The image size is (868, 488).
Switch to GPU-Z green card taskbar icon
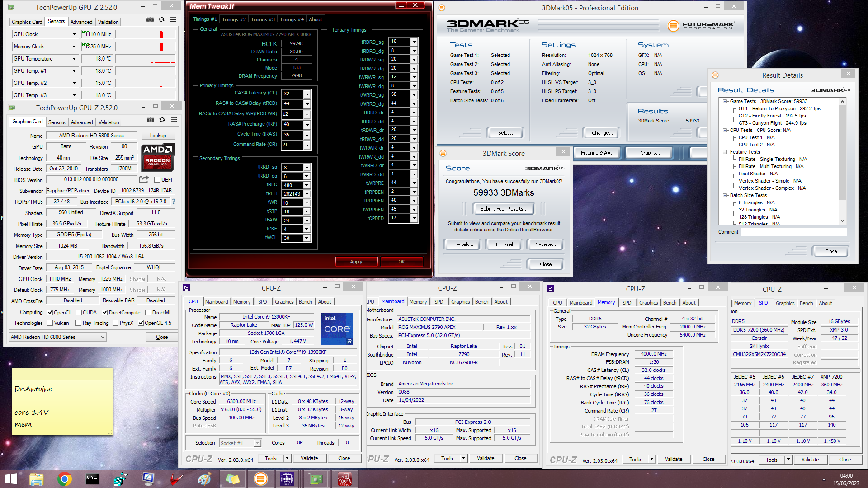pos(316,479)
